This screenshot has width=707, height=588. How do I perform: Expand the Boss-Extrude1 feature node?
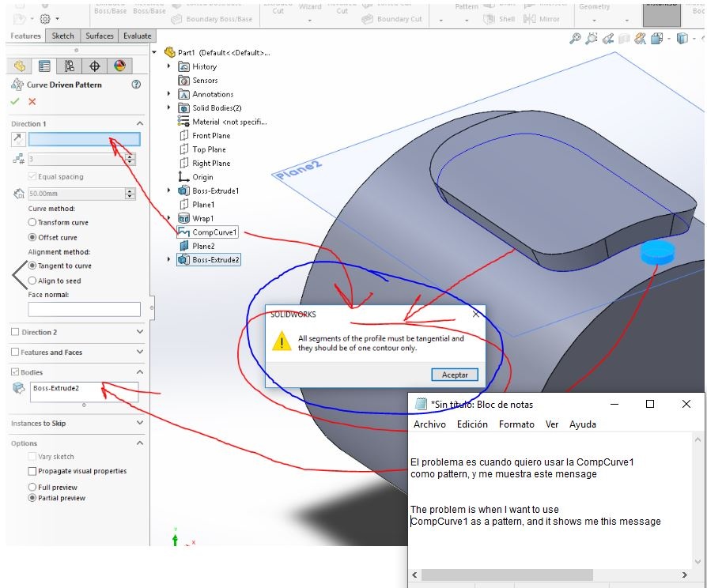click(x=168, y=190)
